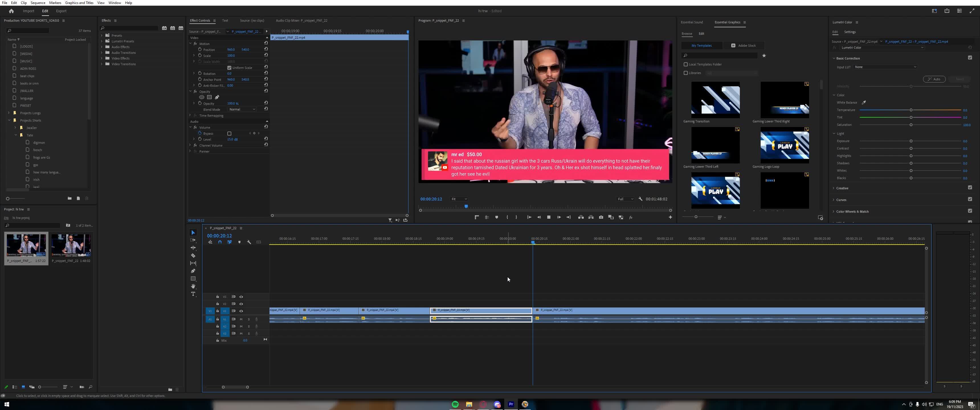Toggle V1 track output eye icon
This screenshot has width=980, height=410.
pos(241,311)
